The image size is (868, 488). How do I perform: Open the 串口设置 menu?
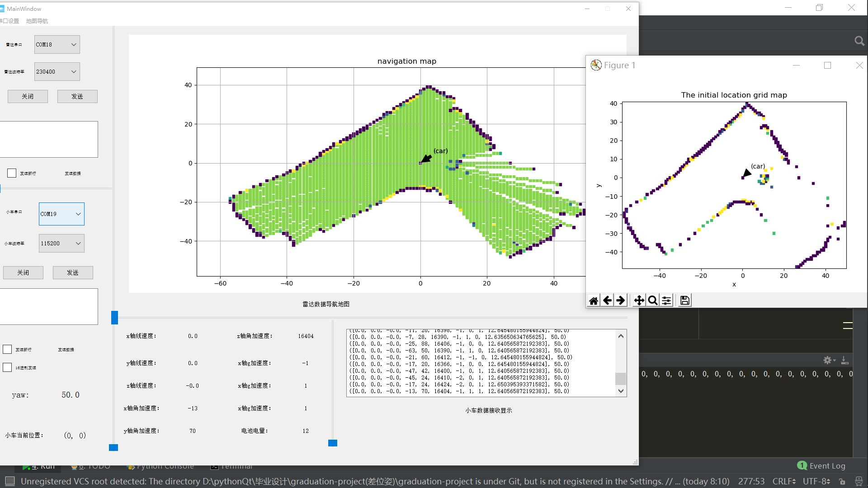pos(10,21)
